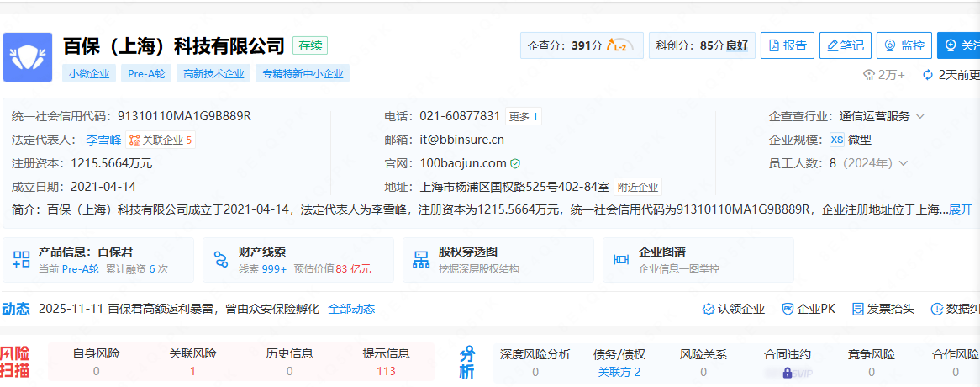980x387 pixels.
Task: Select the 风险关系 tab
Action: pos(703,363)
